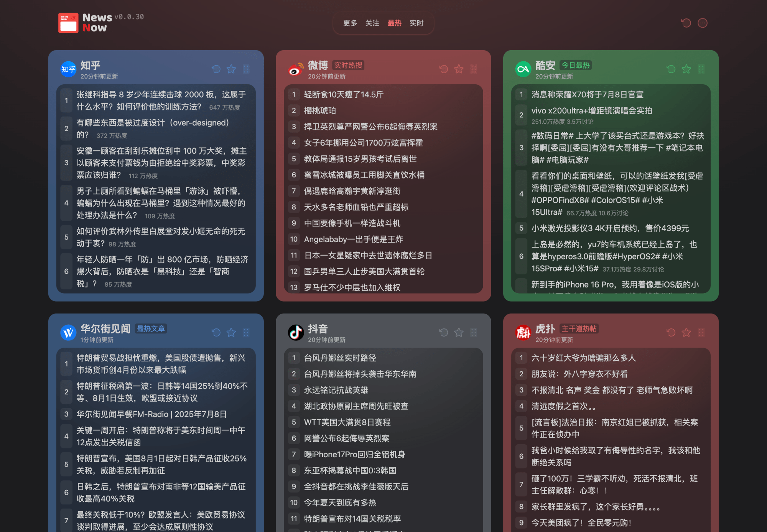Open 张继科指导 8 岁少年 question on 知乎
767x532 pixels.
click(x=156, y=100)
